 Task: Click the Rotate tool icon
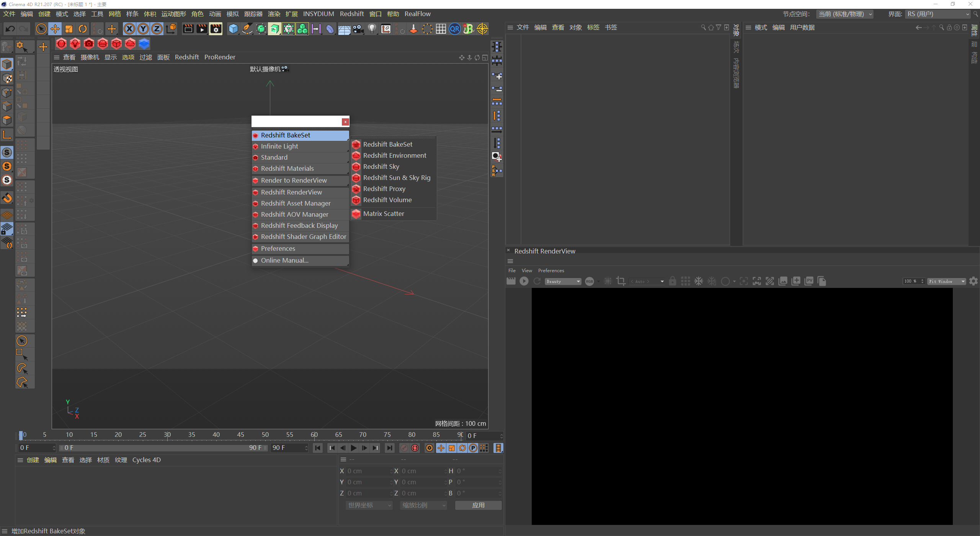click(x=83, y=29)
